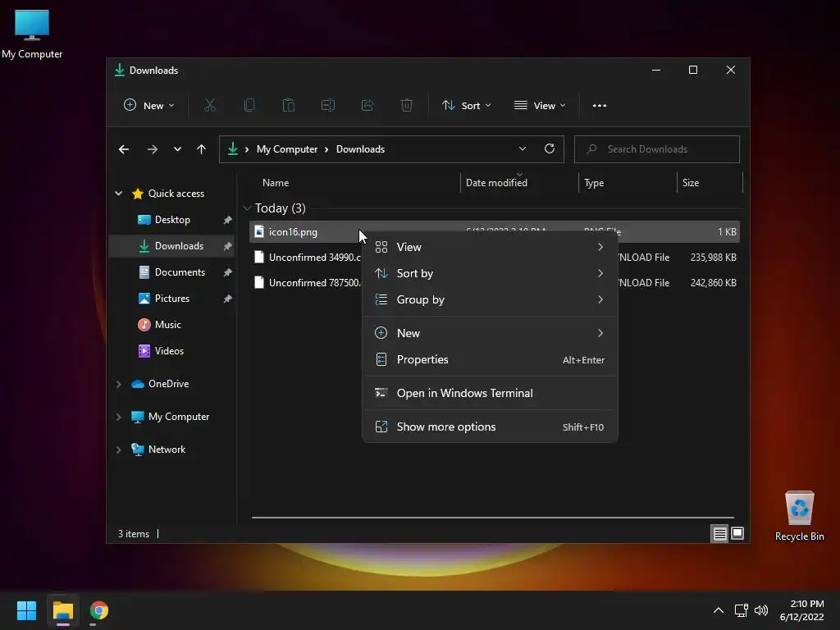Viewport: 840px width, 630px height.
Task: Collapse the Quick access tree node
Action: [x=119, y=194]
